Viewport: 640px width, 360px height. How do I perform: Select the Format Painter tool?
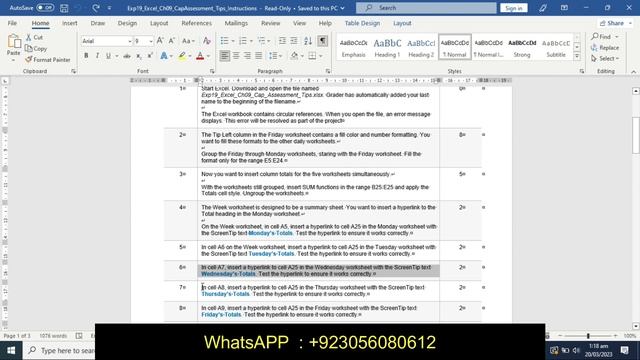coord(48,60)
